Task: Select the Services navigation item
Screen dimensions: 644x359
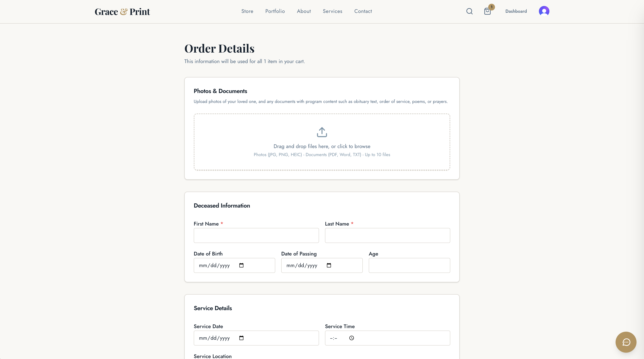Action: (x=332, y=11)
